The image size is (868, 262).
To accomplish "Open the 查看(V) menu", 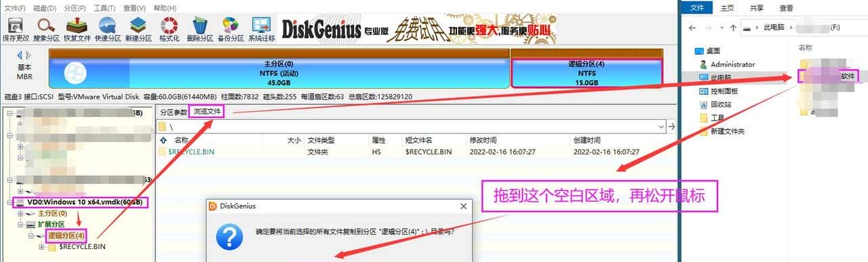I will coord(134,7).
